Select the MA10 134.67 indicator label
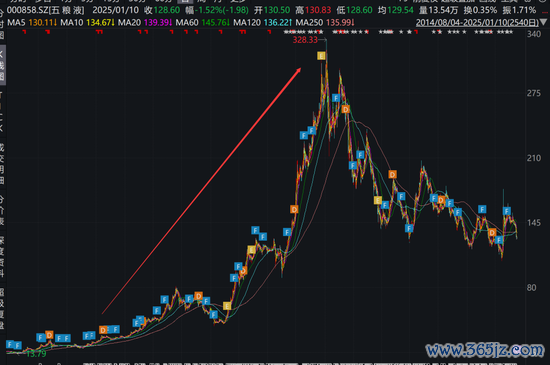The height and width of the screenshot is (365, 550). point(87,22)
